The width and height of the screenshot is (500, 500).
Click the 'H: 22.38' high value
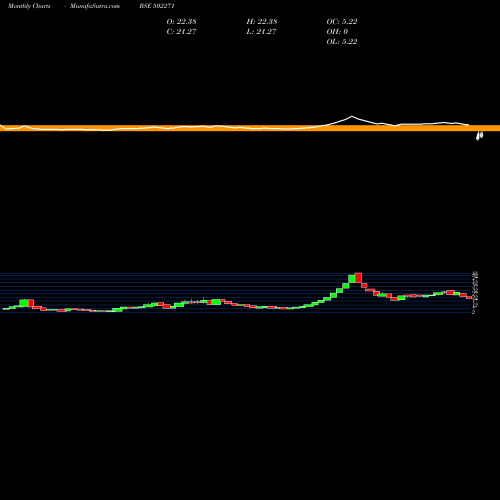tap(262, 21)
